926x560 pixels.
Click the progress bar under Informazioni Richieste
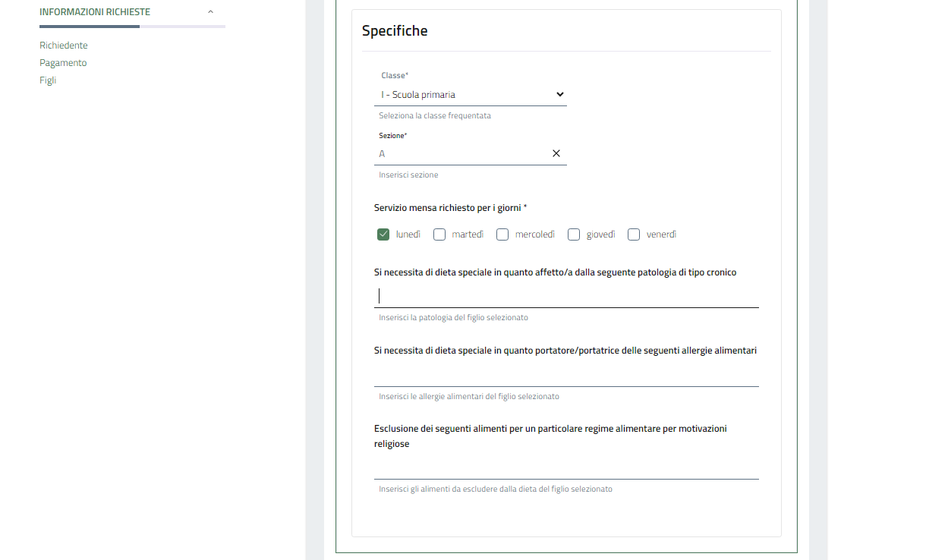[132, 27]
